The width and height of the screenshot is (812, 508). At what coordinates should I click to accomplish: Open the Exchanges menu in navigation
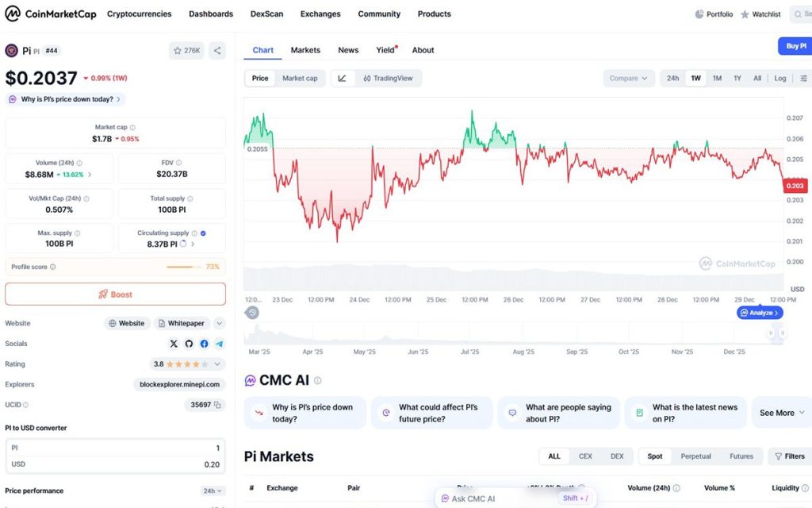point(320,14)
